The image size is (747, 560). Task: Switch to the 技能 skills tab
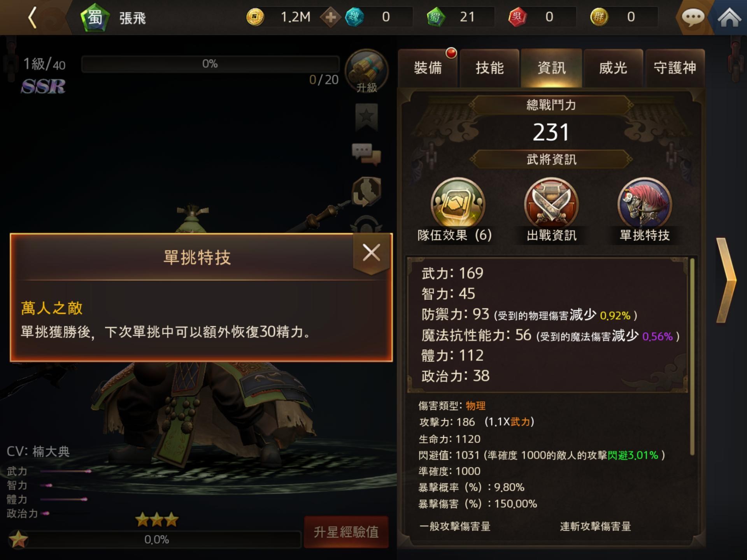[489, 68]
